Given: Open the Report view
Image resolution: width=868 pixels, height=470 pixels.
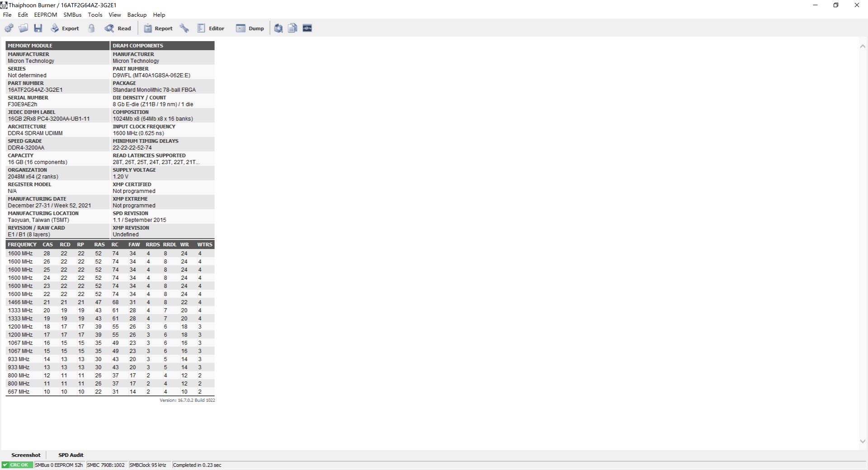Looking at the screenshot, I should (158, 28).
